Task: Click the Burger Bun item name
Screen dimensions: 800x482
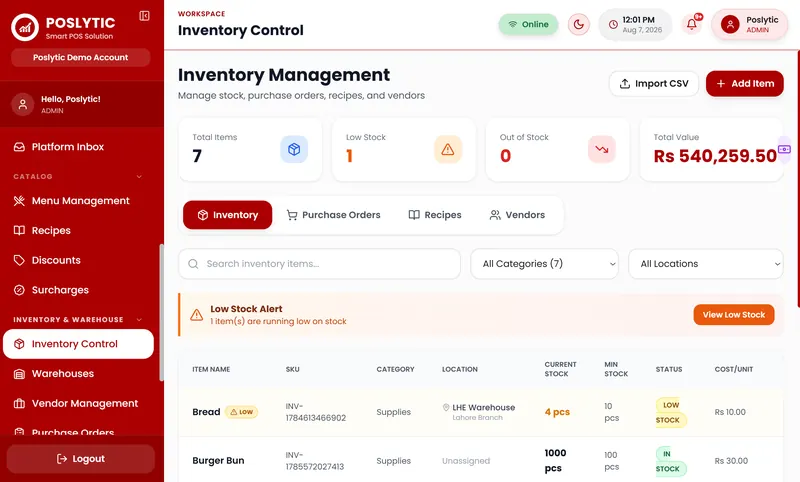Action: [218, 461]
